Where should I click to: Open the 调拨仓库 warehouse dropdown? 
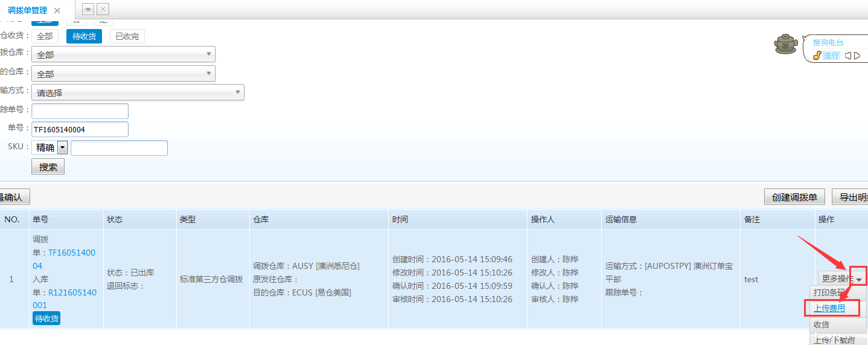tap(123, 54)
